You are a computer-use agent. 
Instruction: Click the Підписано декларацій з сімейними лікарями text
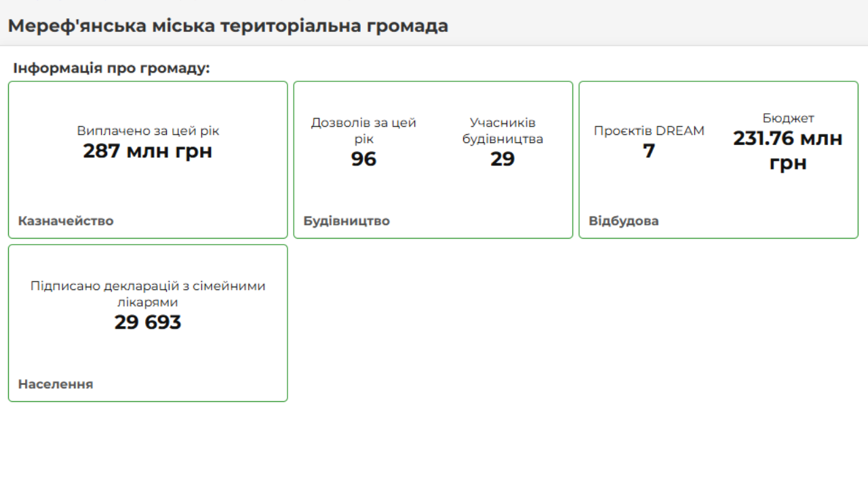click(x=148, y=294)
